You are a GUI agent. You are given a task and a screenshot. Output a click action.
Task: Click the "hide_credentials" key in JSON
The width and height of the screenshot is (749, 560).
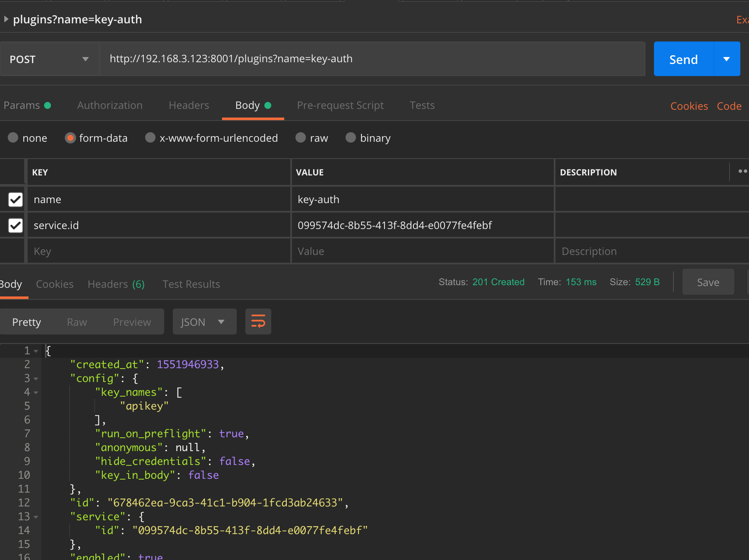150,461
